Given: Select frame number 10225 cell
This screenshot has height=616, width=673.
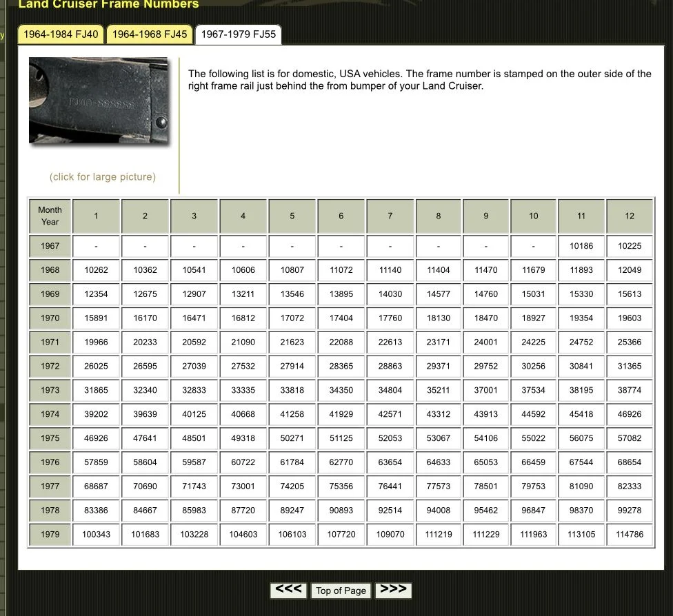Looking at the screenshot, I should [630, 246].
